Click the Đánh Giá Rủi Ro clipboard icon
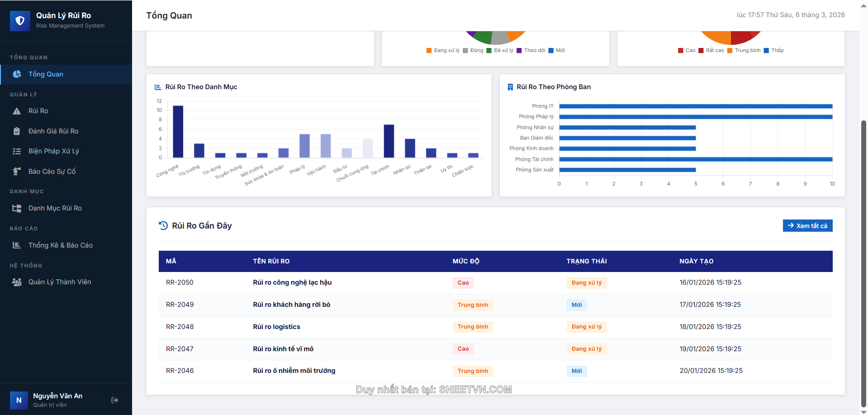This screenshot has height=415, width=868. tap(17, 131)
